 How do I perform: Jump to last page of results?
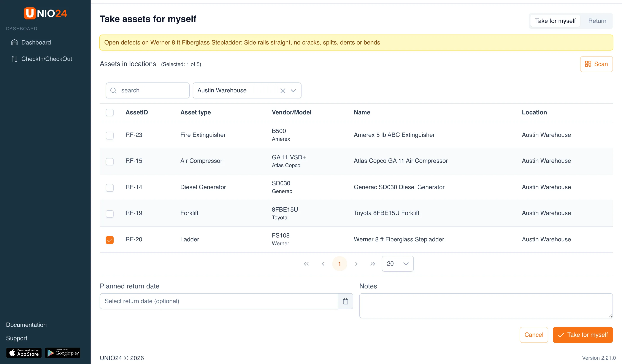pos(373,264)
